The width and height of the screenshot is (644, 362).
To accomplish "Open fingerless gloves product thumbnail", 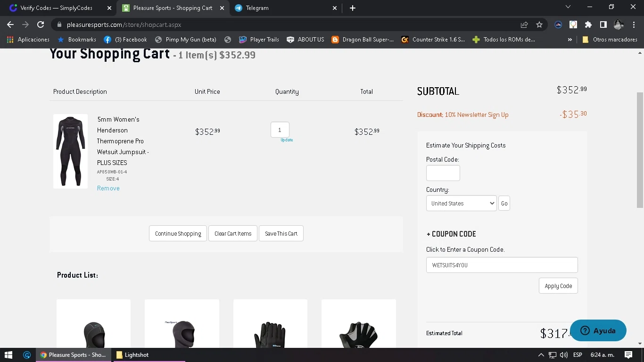I will [359, 324].
